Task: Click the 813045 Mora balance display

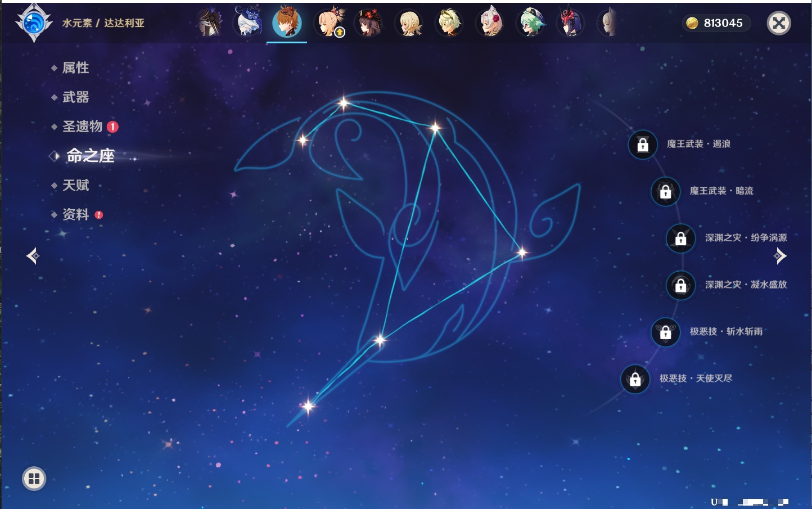Action: pos(716,23)
